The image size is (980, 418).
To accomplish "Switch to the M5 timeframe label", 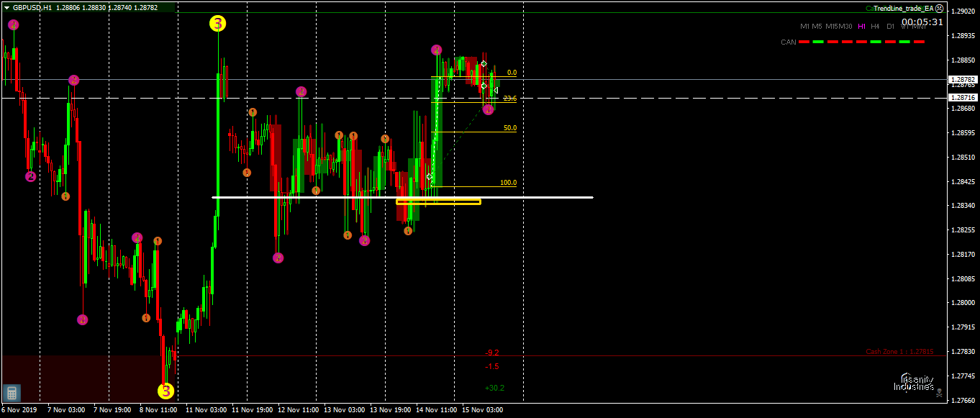I will [x=817, y=26].
